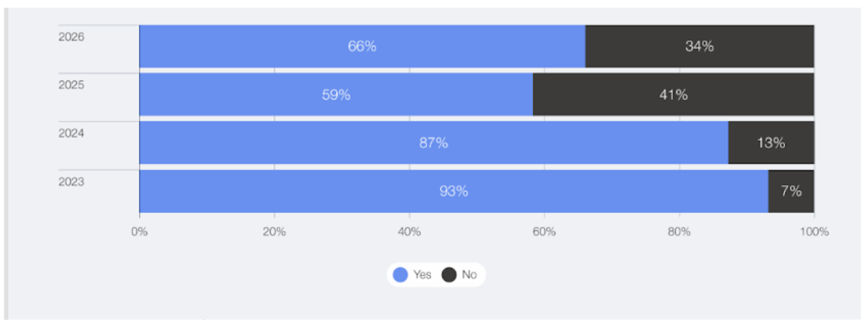Click the 40% x-axis tick label
Screen dimensions: 868x327
[x=409, y=232]
